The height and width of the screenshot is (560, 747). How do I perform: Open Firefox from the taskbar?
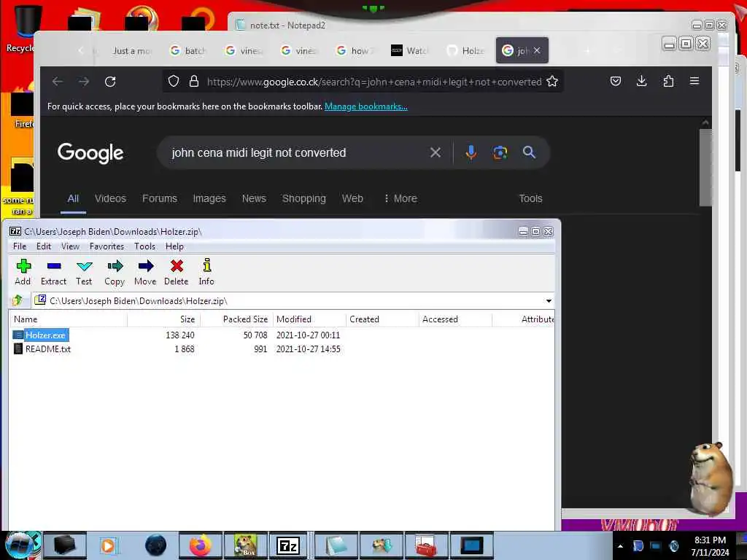(x=201, y=545)
